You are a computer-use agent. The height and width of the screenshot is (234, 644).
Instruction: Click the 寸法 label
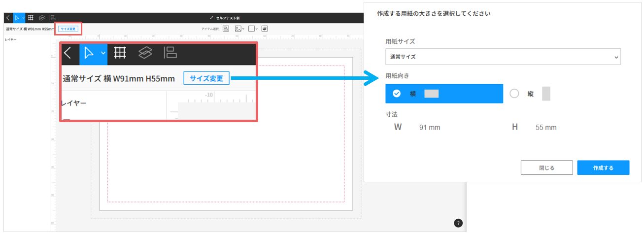(x=391, y=114)
